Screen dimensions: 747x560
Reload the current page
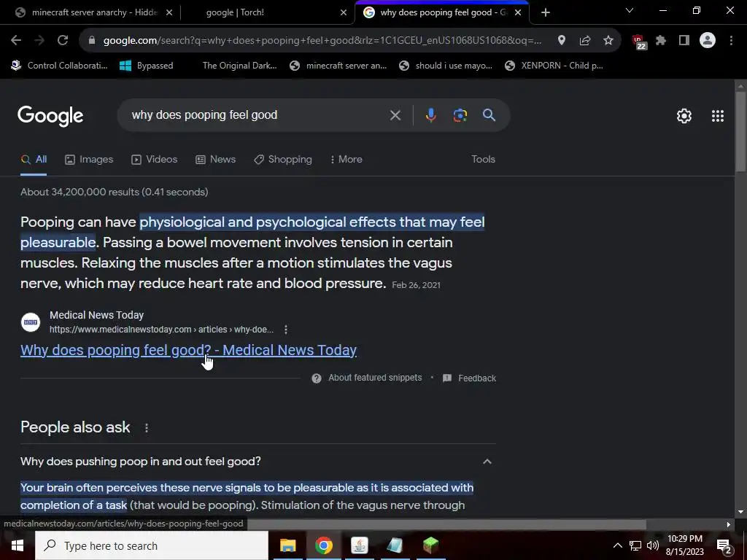tap(63, 41)
